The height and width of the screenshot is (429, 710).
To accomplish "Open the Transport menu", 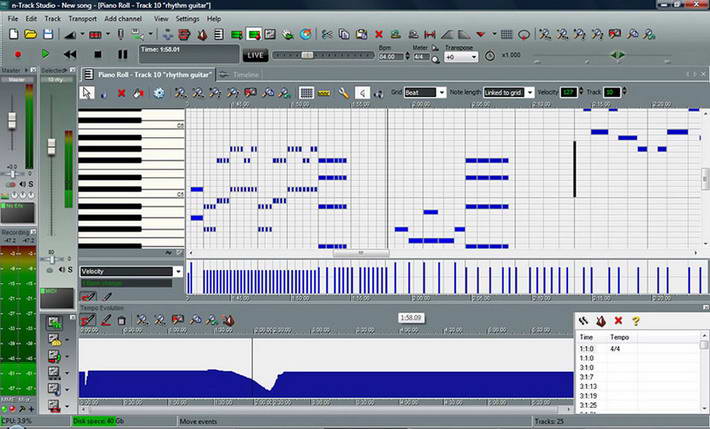I will pos(83,18).
